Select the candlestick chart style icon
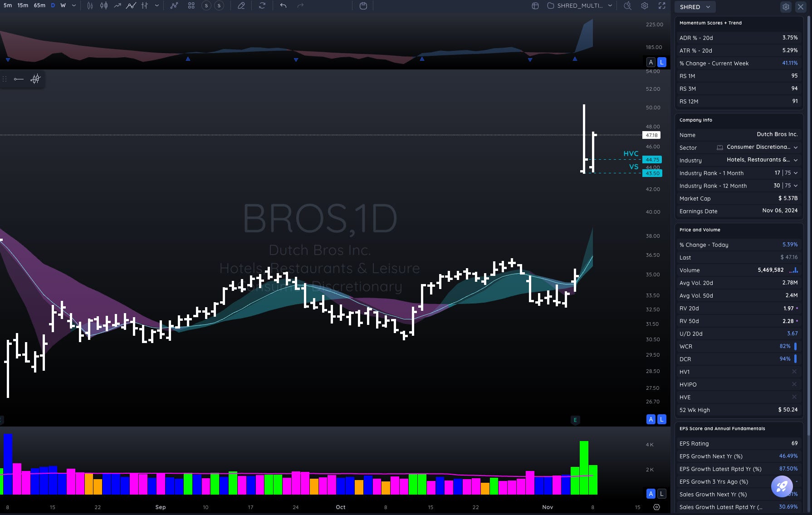The image size is (812, 515). tap(104, 5)
